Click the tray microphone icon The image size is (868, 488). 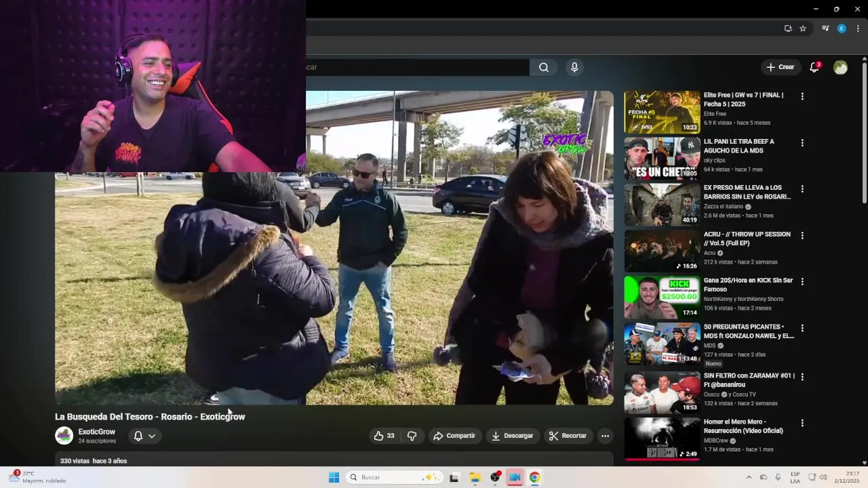[x=778, y=477]
